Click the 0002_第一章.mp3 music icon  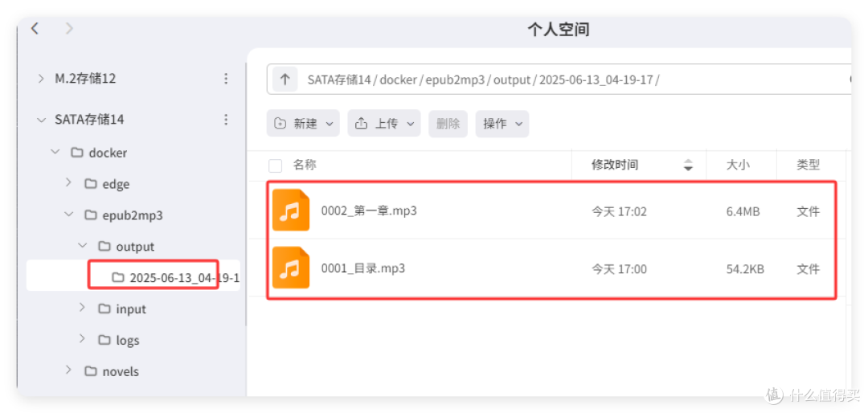coord(291,211)
